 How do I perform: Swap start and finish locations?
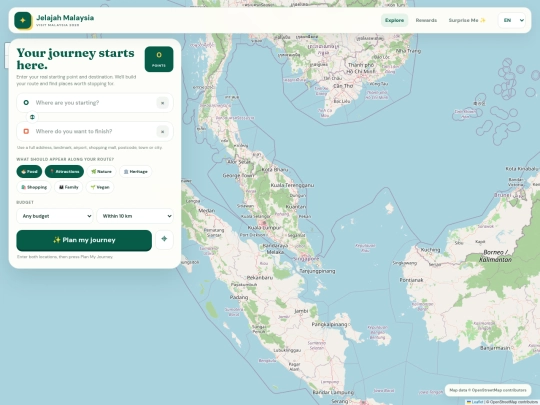pyautogui.click(x=32, y=117)
